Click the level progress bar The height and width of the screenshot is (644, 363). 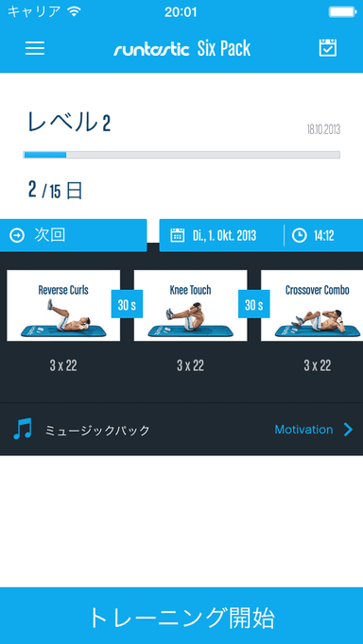[x=181, y=155]
